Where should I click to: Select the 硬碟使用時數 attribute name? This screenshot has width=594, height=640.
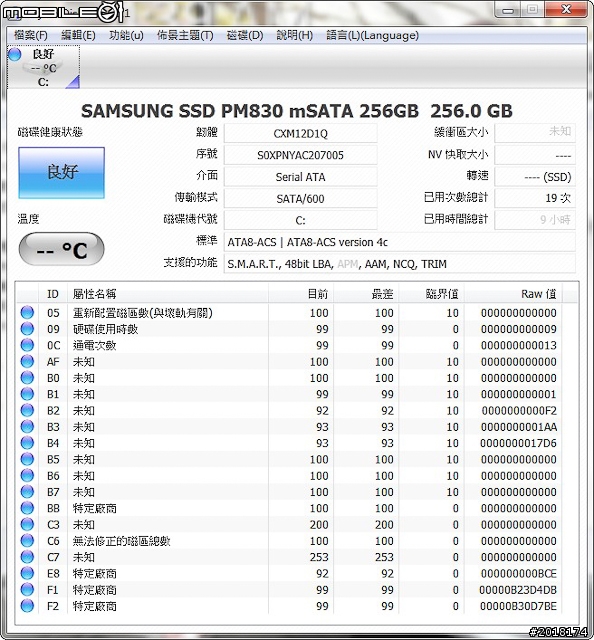click(x=105, y=329)
